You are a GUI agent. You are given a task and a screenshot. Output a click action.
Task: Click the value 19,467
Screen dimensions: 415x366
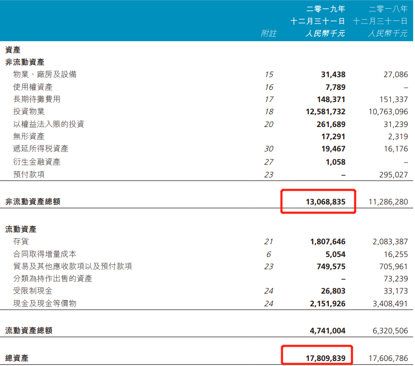[x=333, y=149]
